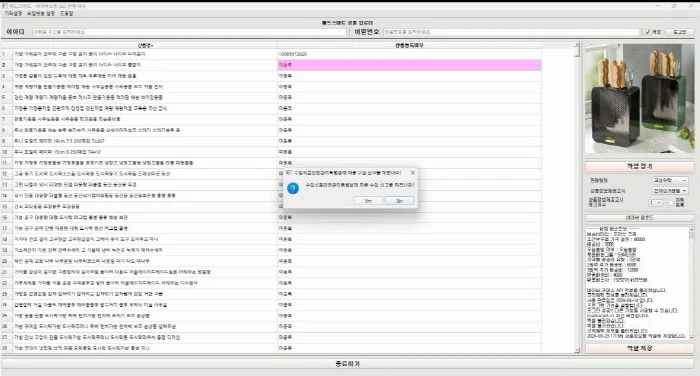
Task: Click the table scrollbar up arrow
Action: click(x=577, y=45)
